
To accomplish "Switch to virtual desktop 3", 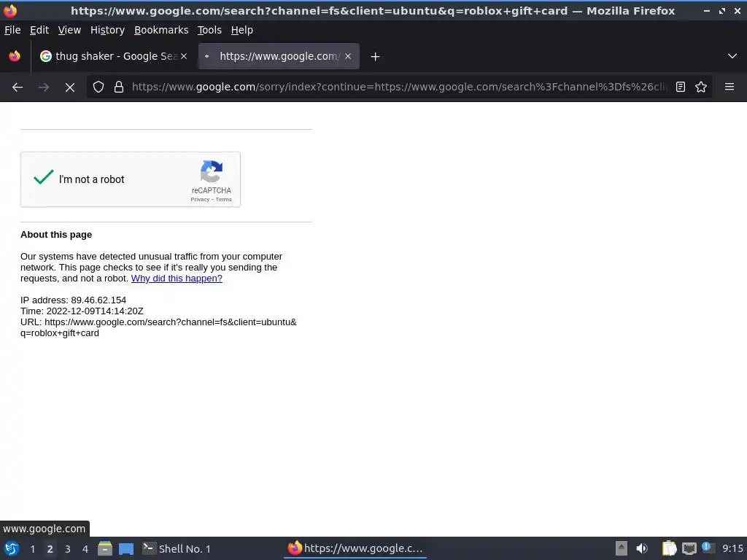I will (68, 549).
